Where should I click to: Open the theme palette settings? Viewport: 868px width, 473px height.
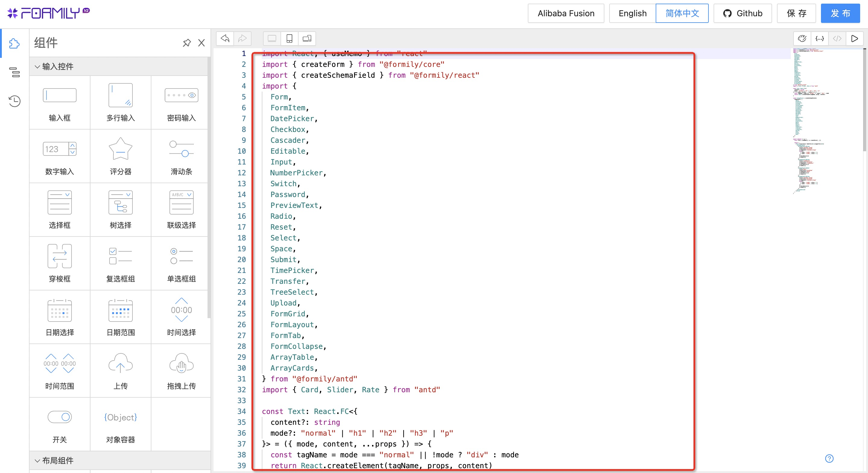[803, 38]
